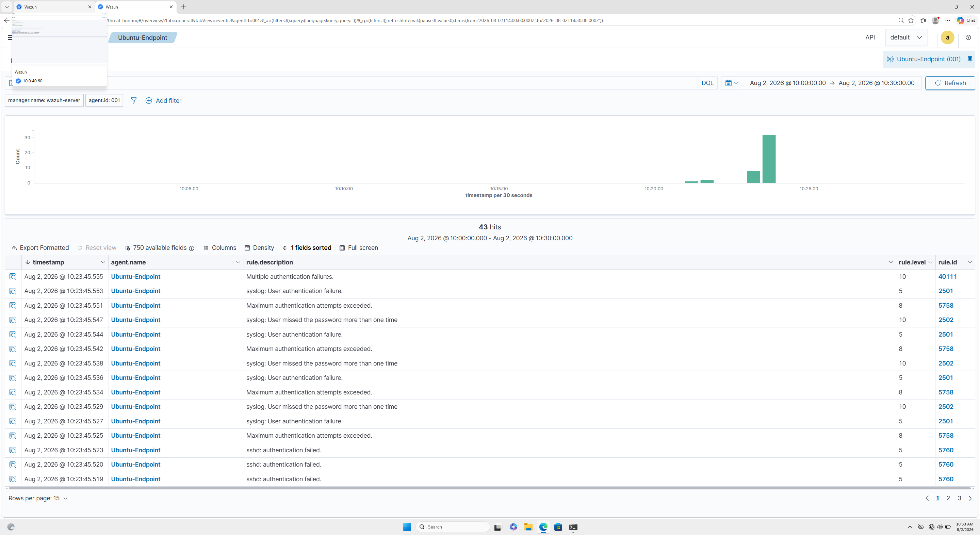Unpin the Ubuntu-Endpoint (001) agent
980x535 pixels.
click(970, 59)
